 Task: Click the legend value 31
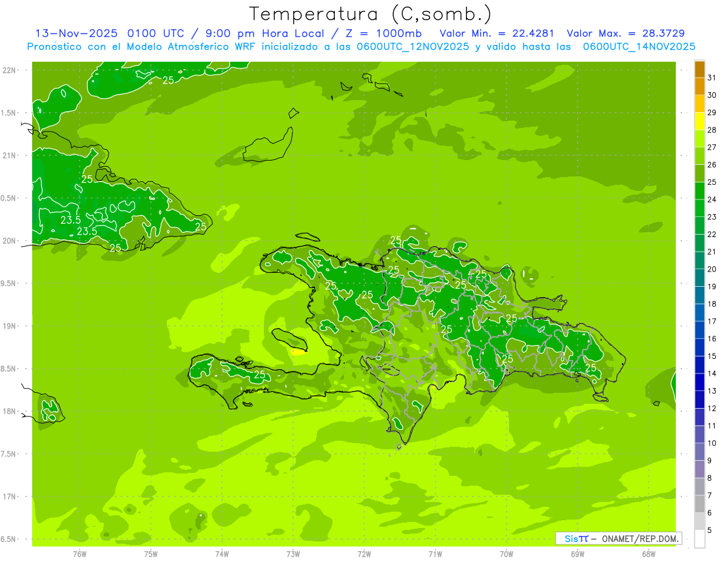pos(712,78)
